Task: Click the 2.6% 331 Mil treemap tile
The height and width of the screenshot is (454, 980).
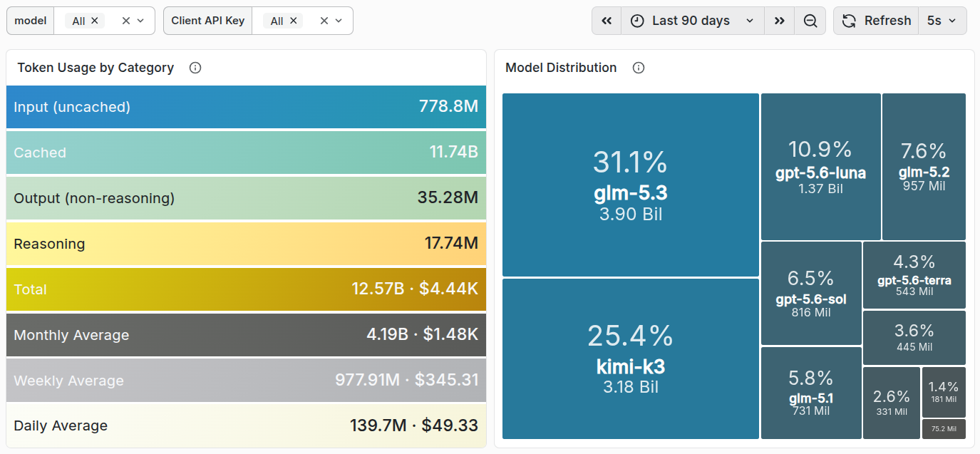Action: [891, 403]
